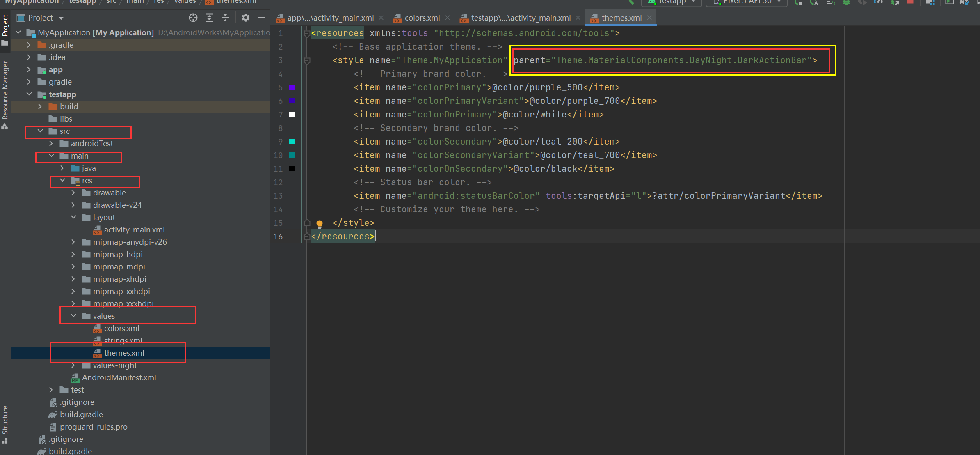Image resolution: width=980 pixels, height=455 pixels.
Task: Start debugging via green bug icon
Action: (846, 2)
